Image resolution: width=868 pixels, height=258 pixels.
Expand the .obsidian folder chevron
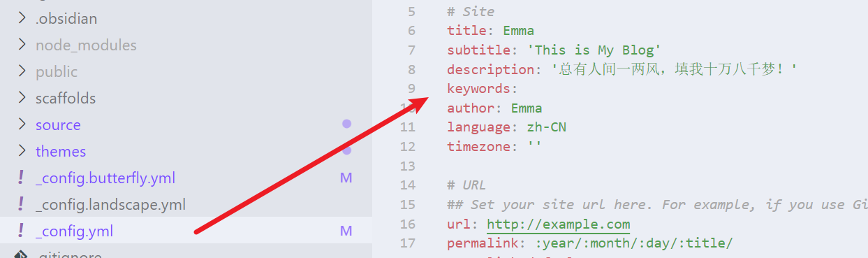(22, 18)
